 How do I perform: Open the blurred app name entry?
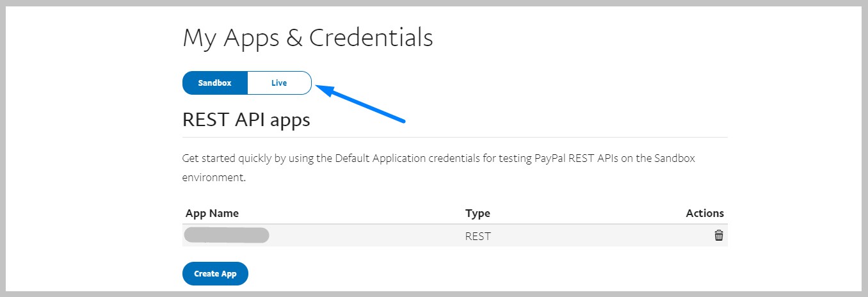(x=226, y=236)
